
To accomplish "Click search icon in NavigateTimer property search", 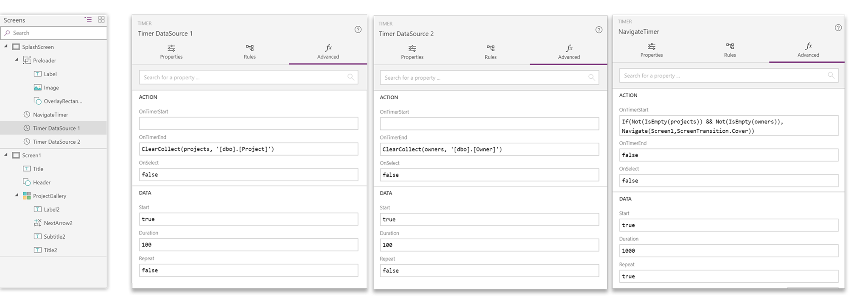I will 831,75.
